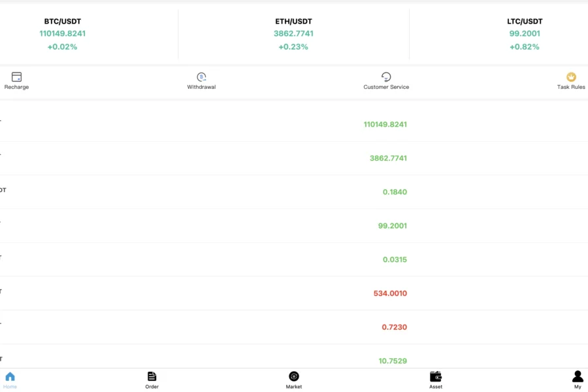Open the Asset wallet icon

(x=436, y=376)
